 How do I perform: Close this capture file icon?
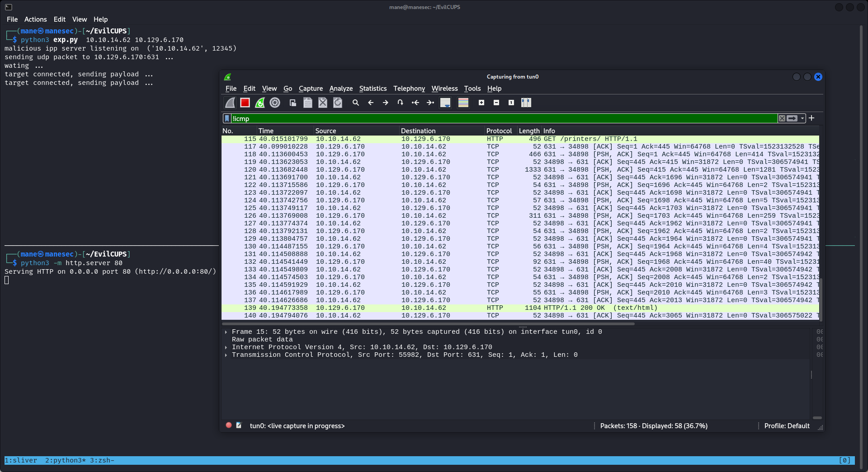pyautogui.click(x=323, y=103)
